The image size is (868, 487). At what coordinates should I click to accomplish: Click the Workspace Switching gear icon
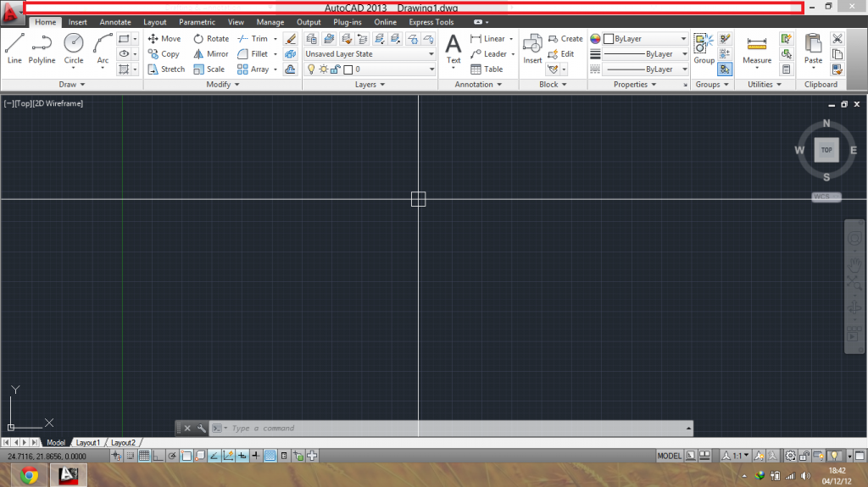coord(790,456)
